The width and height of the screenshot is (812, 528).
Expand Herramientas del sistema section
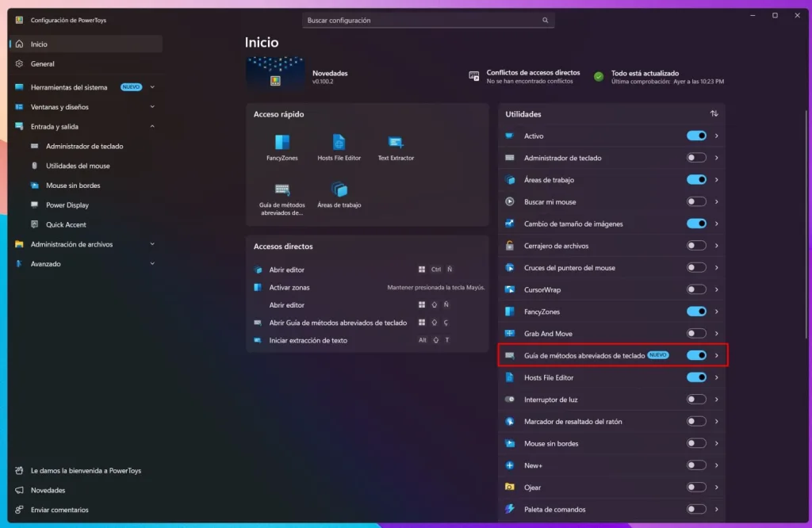pos(152,87)
